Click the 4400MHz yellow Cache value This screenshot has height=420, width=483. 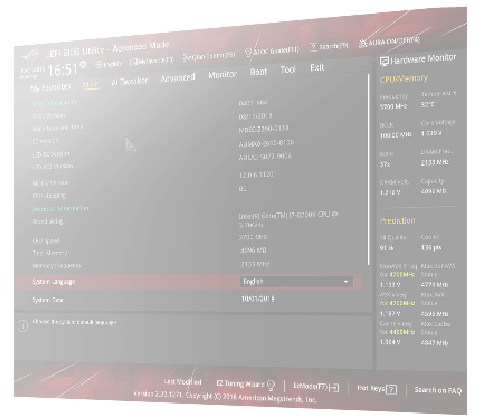[402, 332]
